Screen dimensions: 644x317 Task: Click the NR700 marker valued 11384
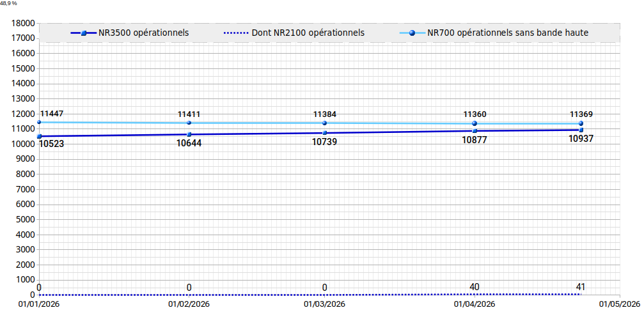pos(325,123)
